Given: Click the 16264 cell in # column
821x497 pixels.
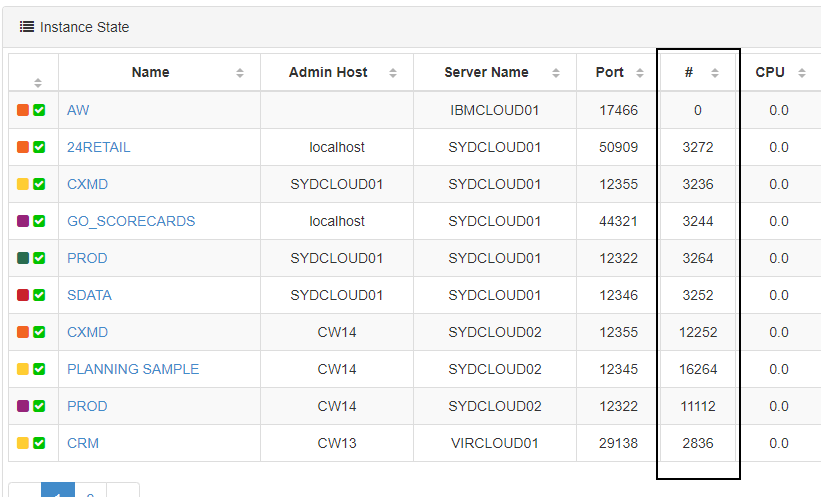Looking at the screenshot, I should (x=698, y=369).
